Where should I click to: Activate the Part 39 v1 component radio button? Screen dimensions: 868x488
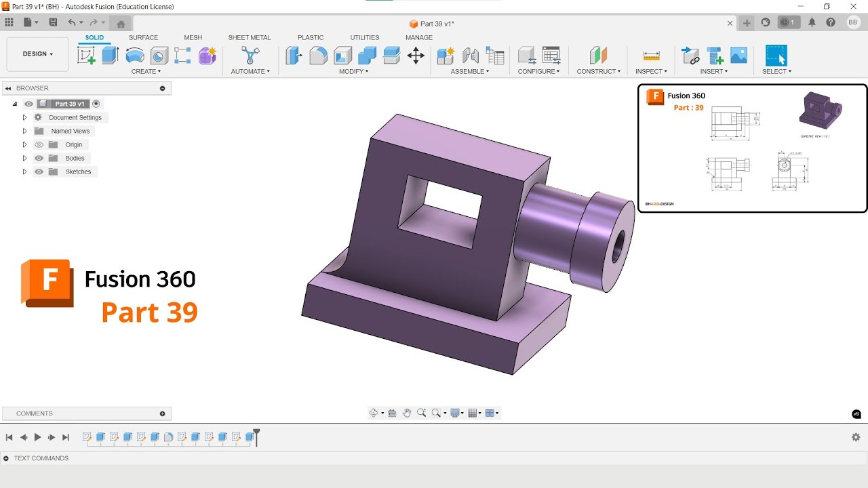tap(96, 104)
